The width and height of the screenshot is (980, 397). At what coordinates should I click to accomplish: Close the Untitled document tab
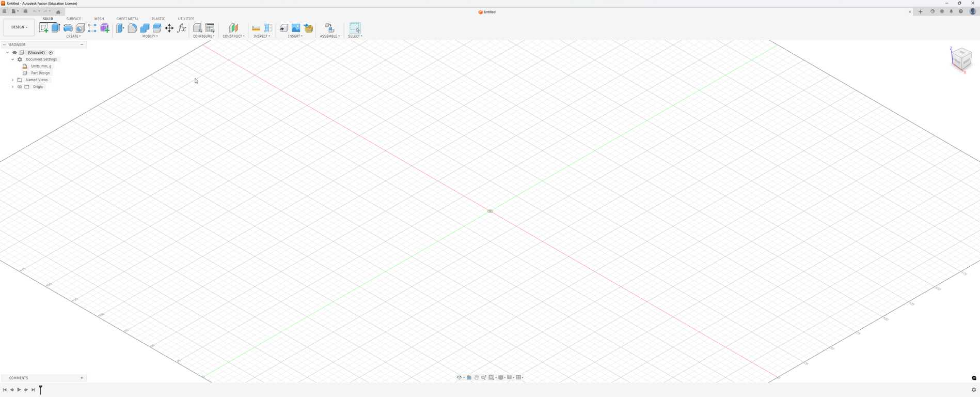click(x=910, y=12)
